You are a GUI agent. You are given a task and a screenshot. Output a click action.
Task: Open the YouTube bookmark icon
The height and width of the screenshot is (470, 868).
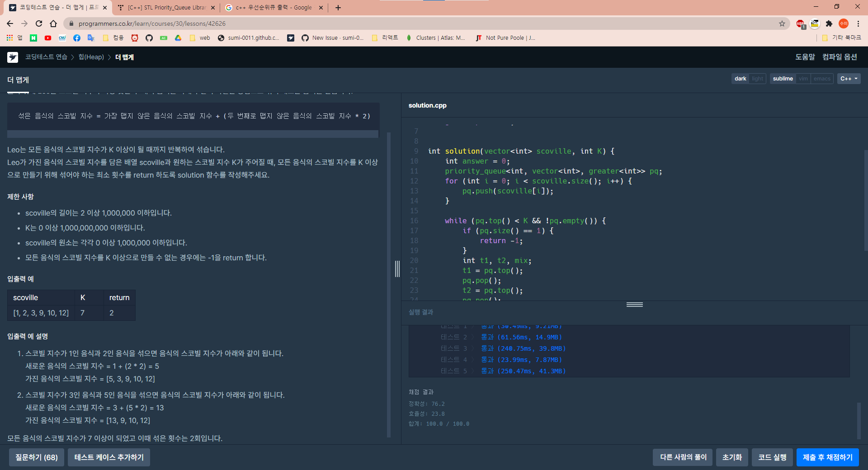[48, 38]
